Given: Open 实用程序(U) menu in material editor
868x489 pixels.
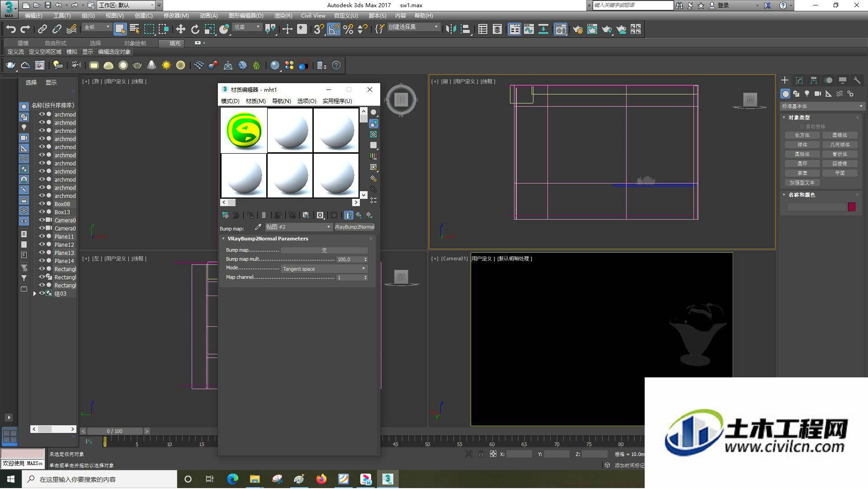Looking at the screenshot, I should 337,101.
